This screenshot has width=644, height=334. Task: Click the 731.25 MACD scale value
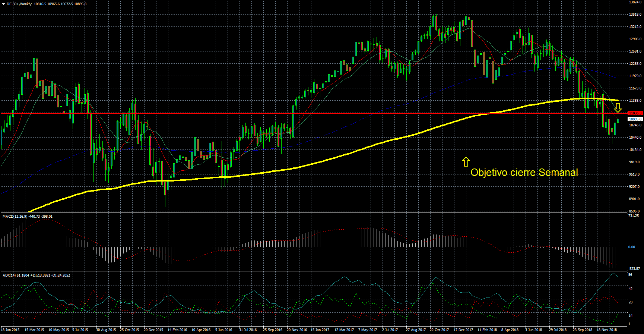(x=633, y=216)
